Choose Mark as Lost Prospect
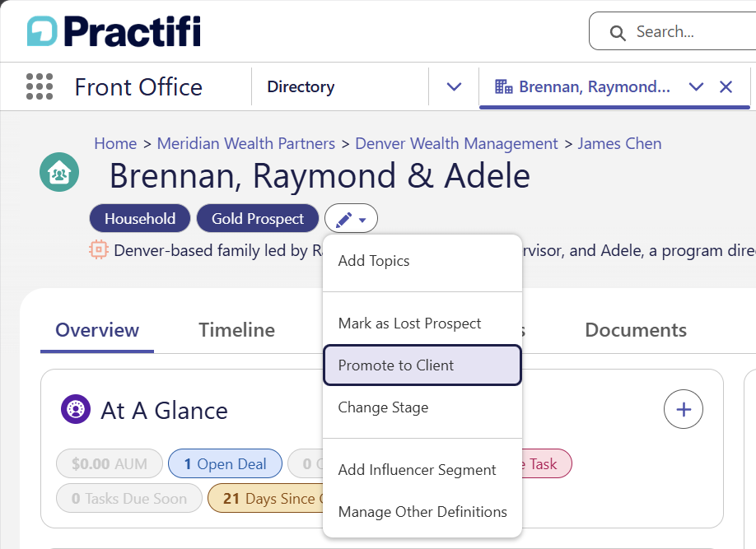The width and height of the screenshot is (756, 549). click(x=422, y=323)
